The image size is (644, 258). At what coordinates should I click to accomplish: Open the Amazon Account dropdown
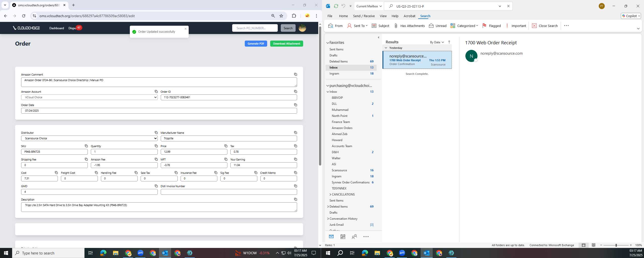89,97
